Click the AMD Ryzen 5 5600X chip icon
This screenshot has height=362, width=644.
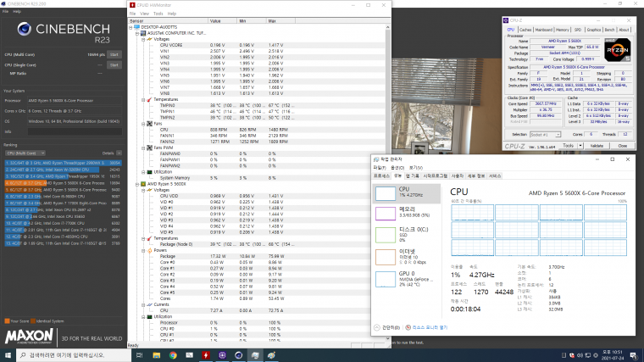point(143,184)
